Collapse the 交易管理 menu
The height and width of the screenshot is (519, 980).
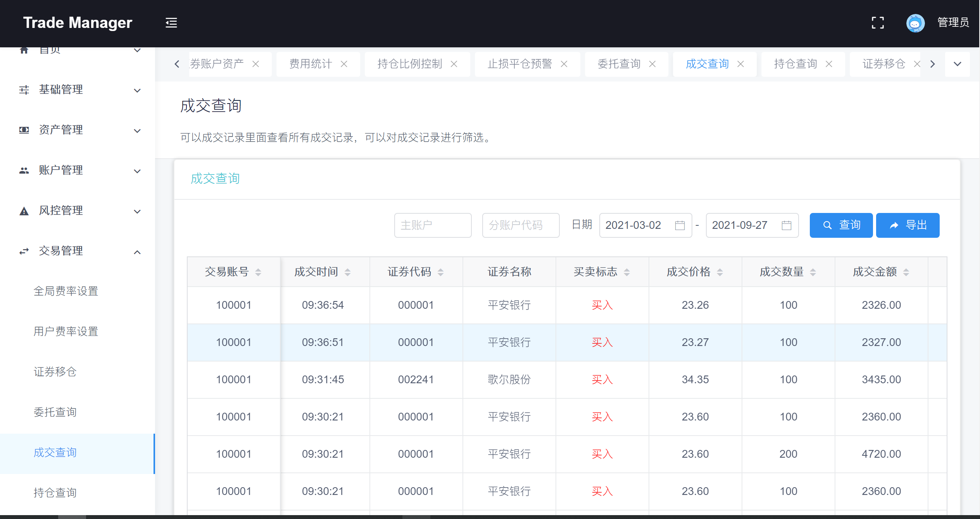coord(137,252)
